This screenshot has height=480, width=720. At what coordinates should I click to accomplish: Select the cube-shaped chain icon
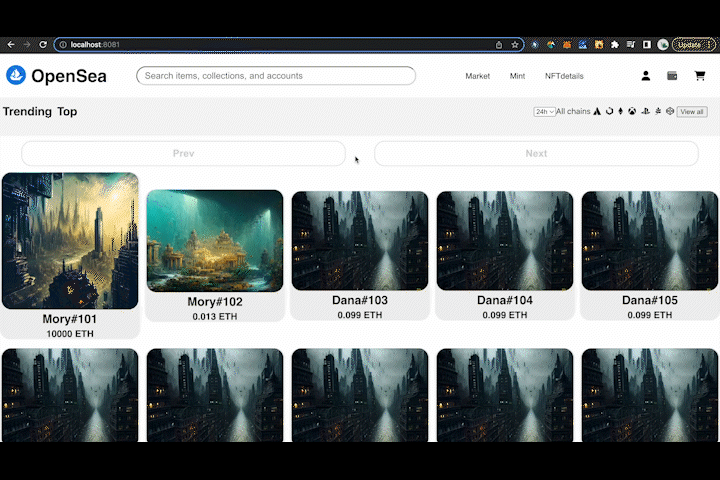[670, 111]
